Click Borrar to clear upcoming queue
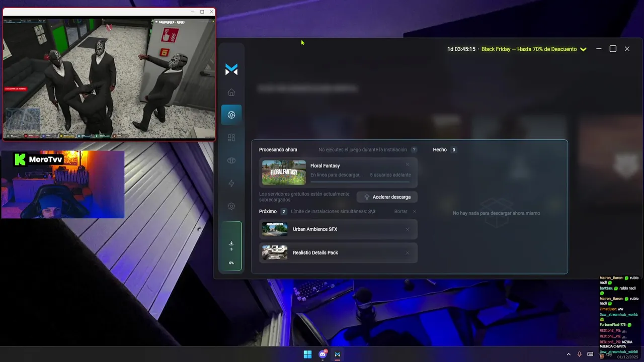 point(400,212)
